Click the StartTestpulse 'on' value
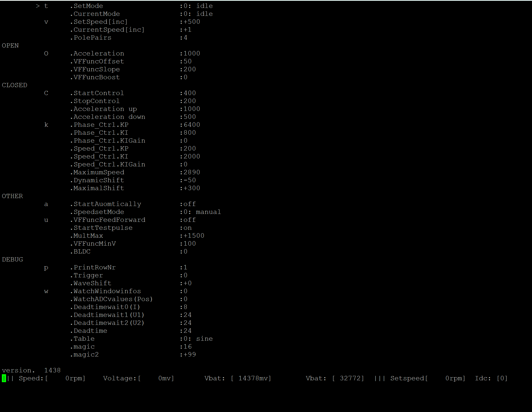 [187, 228]
